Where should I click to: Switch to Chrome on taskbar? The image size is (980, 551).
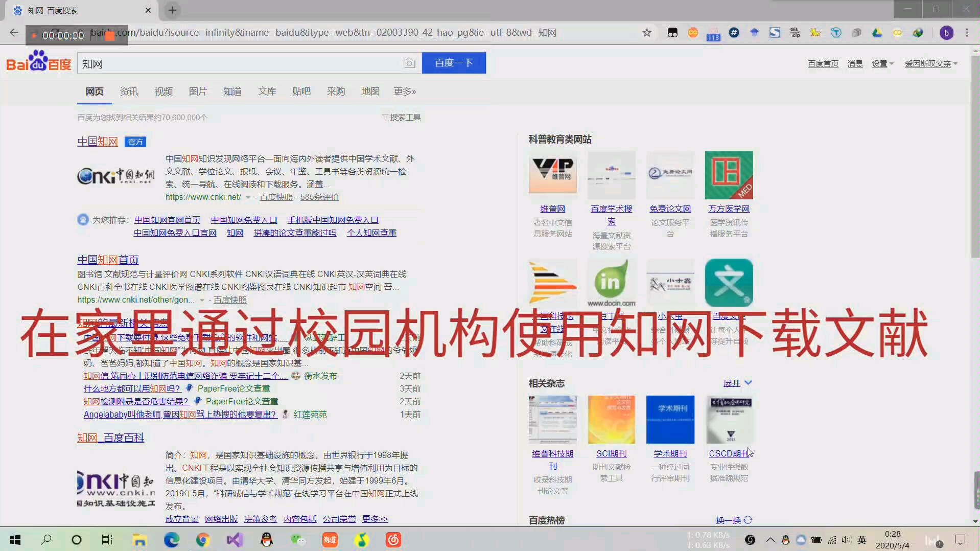pos(202,540)
